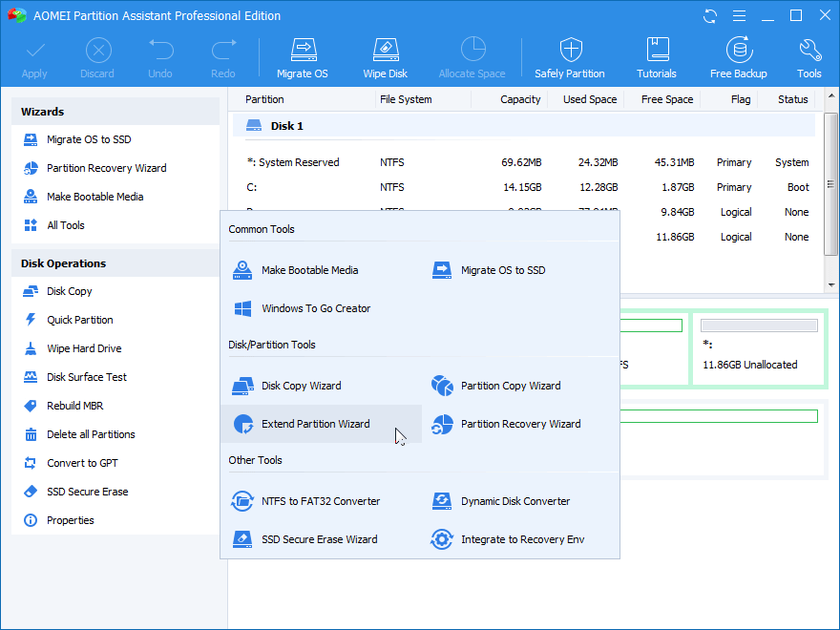Click the Partition column header
Screen dimensions: 840x630
(x=264, y=99)
